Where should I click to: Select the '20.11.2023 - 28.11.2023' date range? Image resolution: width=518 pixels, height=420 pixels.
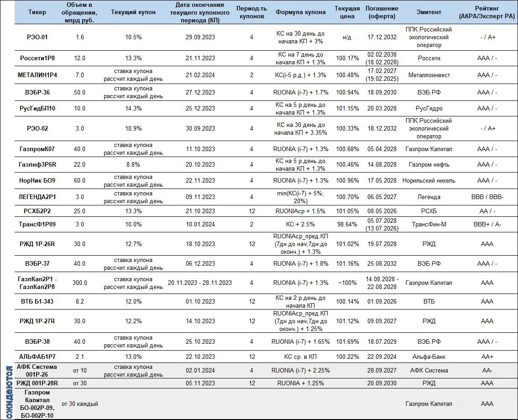200,283
